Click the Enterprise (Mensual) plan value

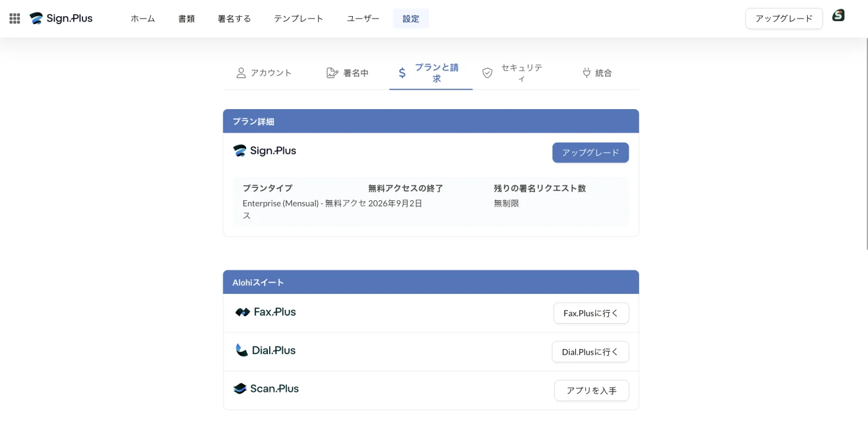pos(304,209)
